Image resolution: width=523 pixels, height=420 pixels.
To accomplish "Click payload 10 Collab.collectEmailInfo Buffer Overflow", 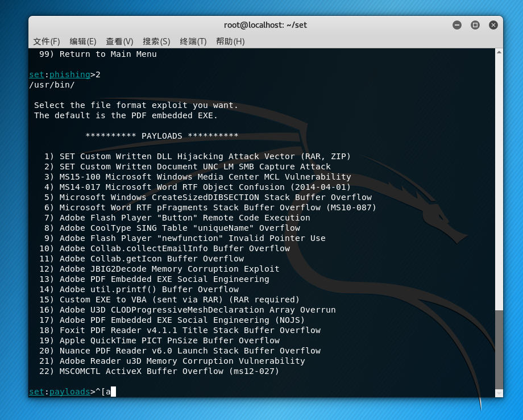I will click(164, 248).
